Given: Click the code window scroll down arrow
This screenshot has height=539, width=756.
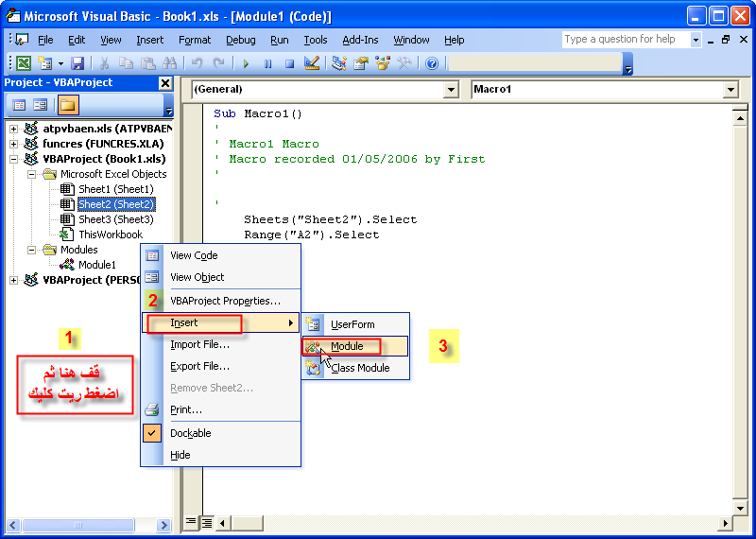Looking at the screenshot, I should tap(740, 507).
